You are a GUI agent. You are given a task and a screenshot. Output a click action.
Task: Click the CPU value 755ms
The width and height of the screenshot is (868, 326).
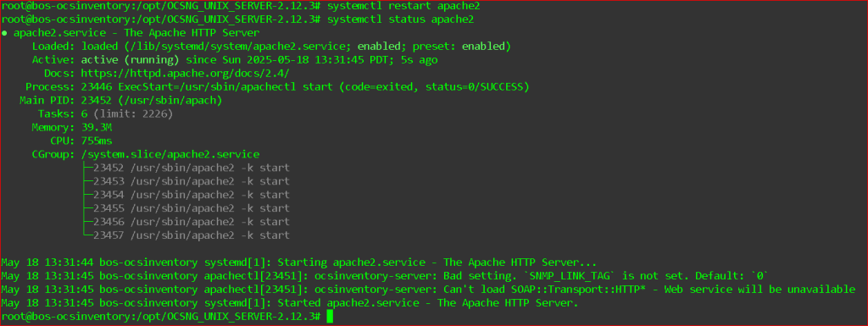pos(97,141)
